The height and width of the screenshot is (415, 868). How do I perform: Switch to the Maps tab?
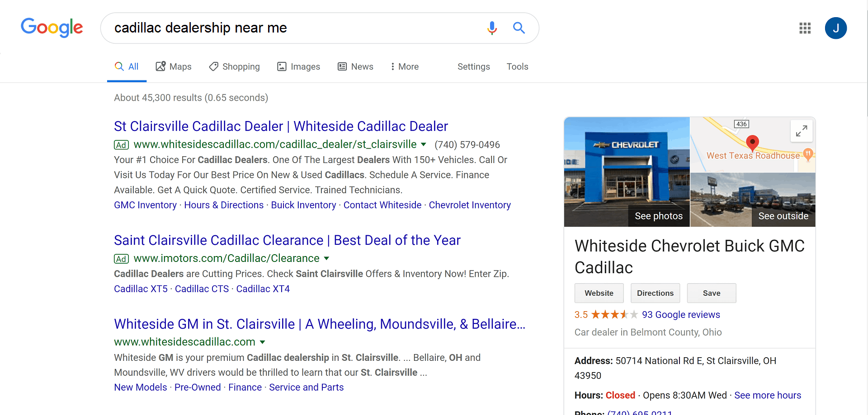pos(174,67)
